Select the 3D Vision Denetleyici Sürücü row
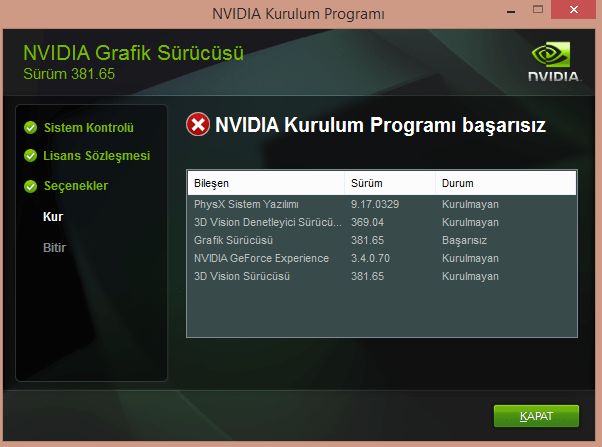The height and width of the screenshot is (447, 602). click(x=382, y=222)
